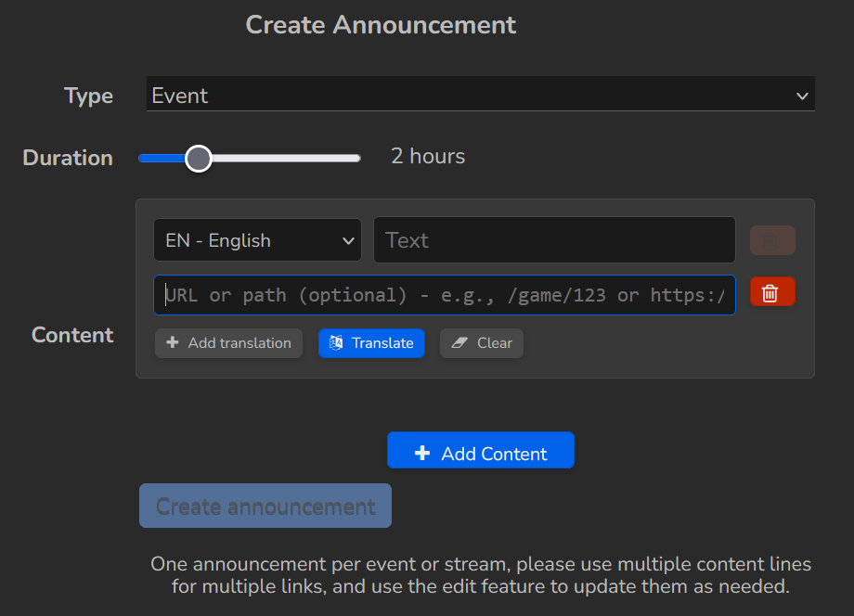Click the Duration field label
854x616 pixels.
(68, 158)
